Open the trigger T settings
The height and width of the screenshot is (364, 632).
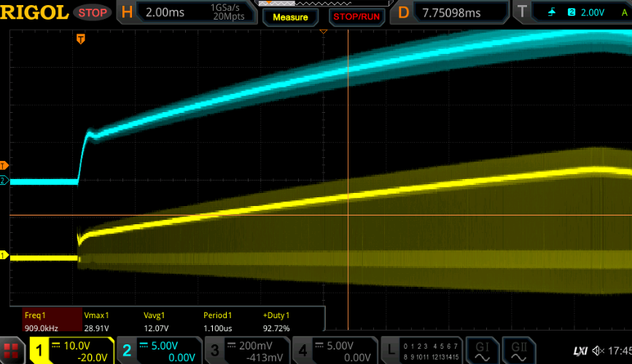(x=522, y=12)
